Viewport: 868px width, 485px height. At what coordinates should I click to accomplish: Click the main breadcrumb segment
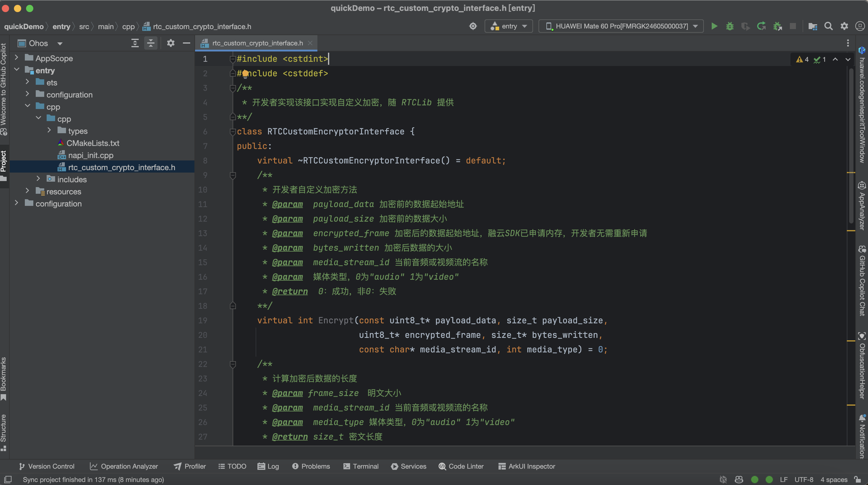point(105,27)
